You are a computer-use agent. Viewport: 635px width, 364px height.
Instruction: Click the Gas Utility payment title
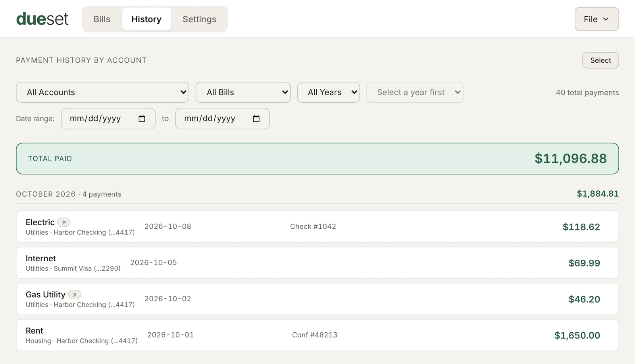click(x=46, y=295)
